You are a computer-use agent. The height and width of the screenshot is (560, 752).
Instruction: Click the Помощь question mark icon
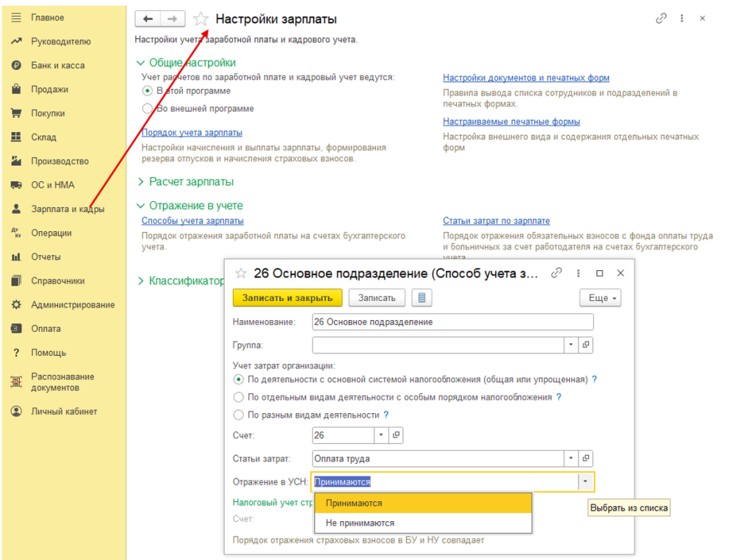(x=16, y=353)
